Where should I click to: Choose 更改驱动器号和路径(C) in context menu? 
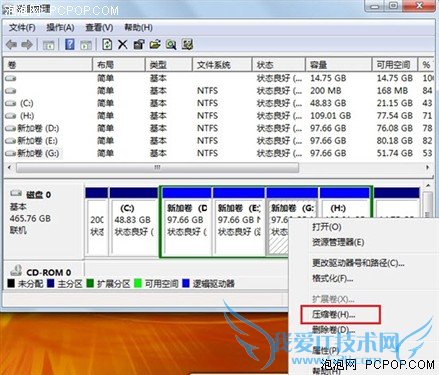(x=358, y=263)
